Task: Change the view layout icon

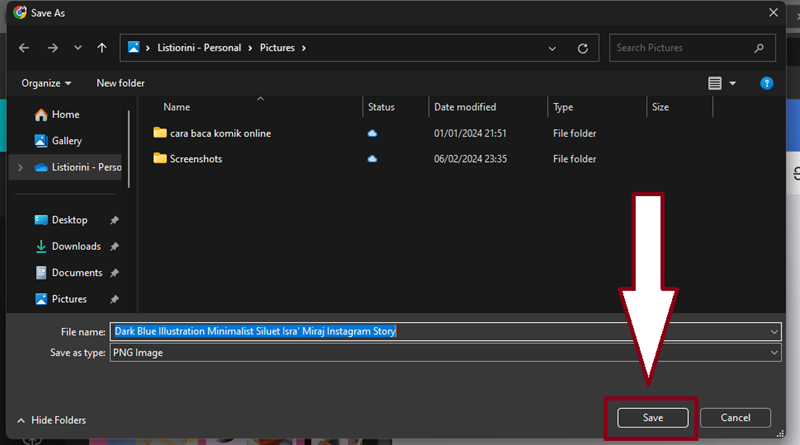Action: (x=715, y=83)
